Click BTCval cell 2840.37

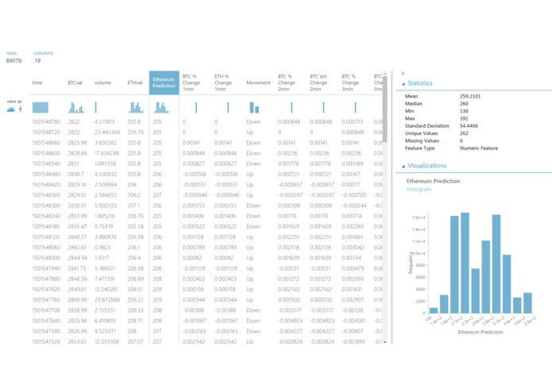click(77, 237)
